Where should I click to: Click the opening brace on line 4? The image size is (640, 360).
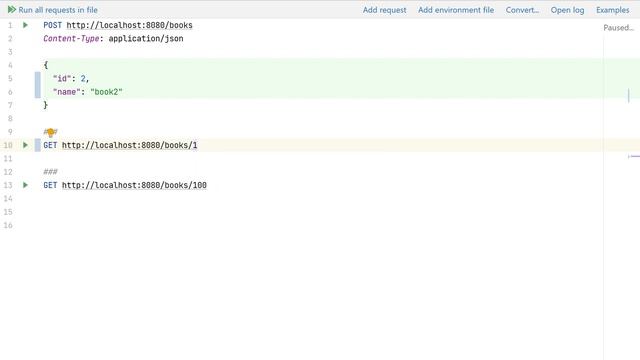tap(46, 65)
